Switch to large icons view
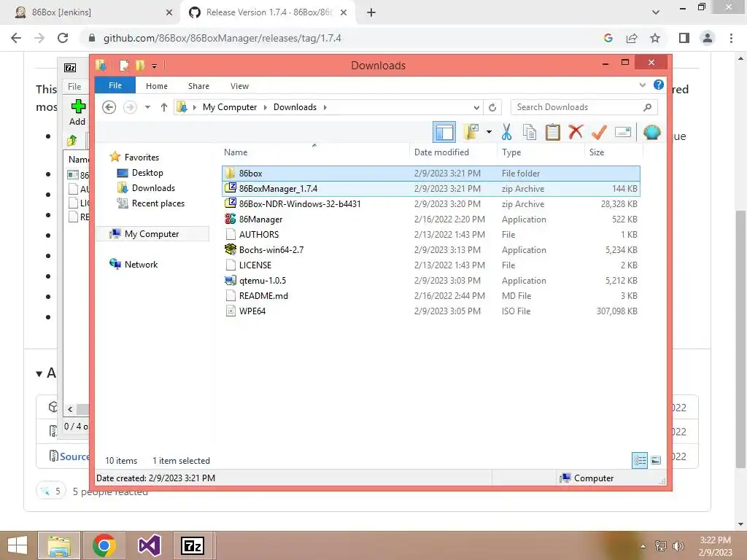 pos(656,460)
